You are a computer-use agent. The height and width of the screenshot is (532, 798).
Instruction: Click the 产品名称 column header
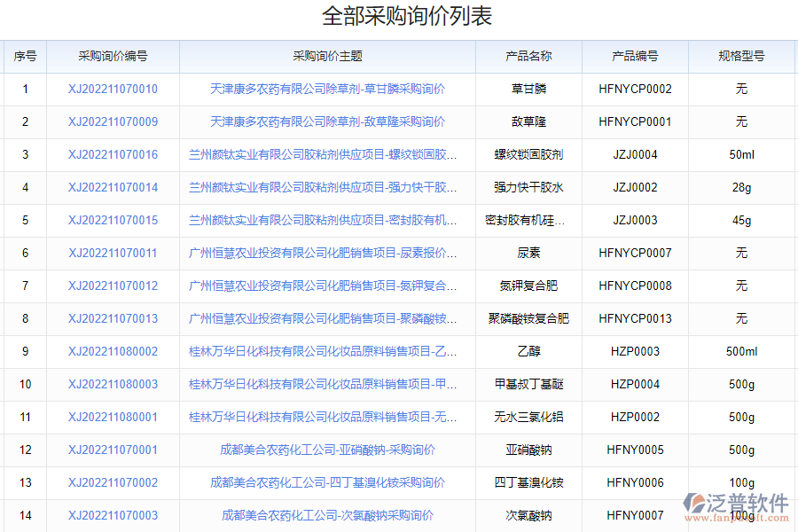tap(528, 55)
